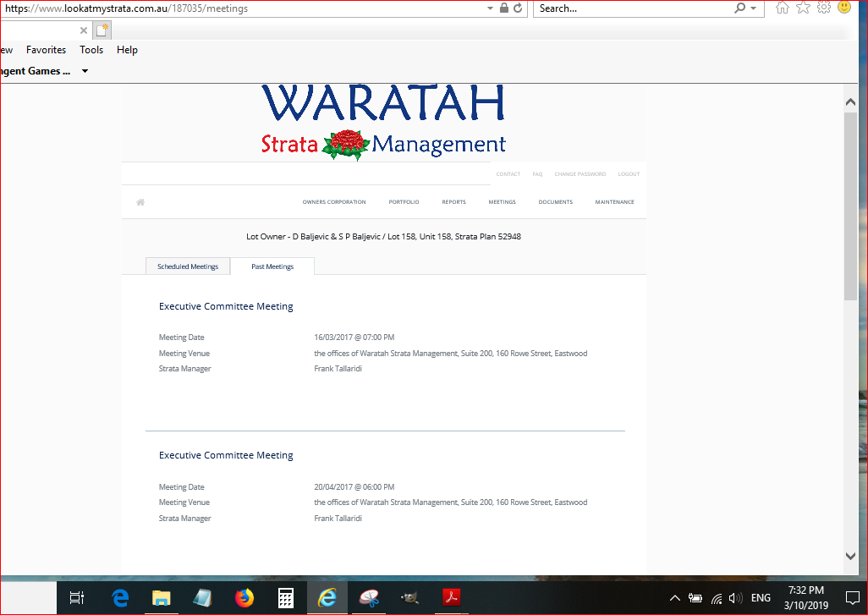Switch to Internet Explorer on the taskbar
This screenshot has width=868, height=615.
[327, 598]
